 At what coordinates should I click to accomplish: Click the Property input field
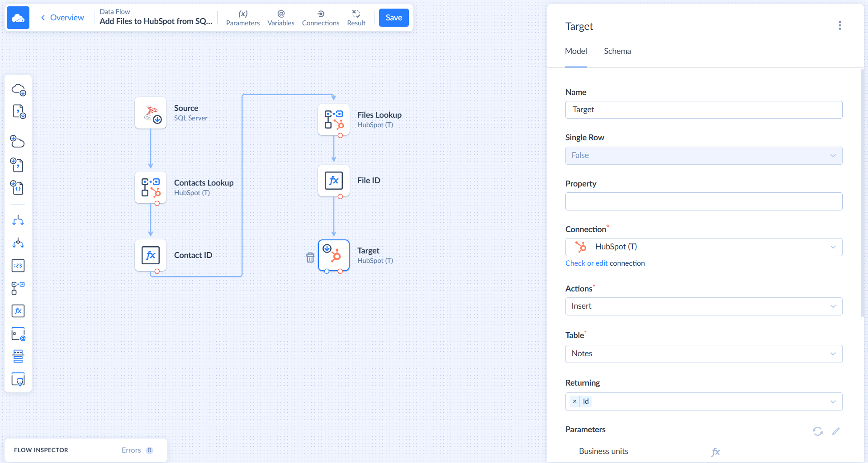(x=703, y=201)
